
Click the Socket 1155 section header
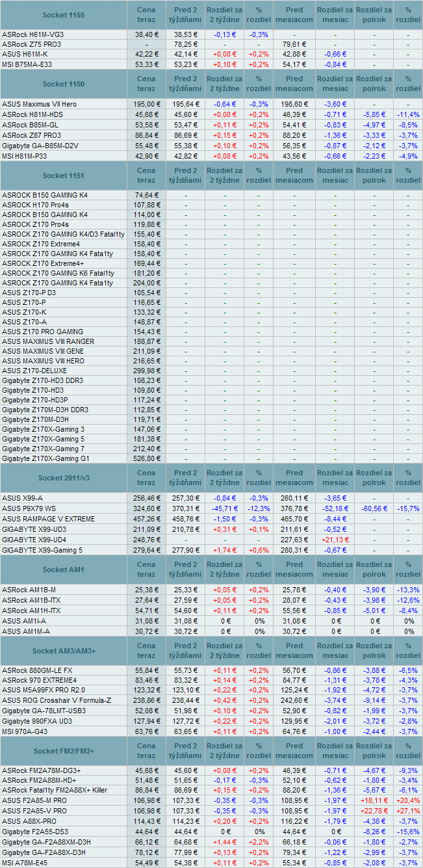[x=64, y=14]
